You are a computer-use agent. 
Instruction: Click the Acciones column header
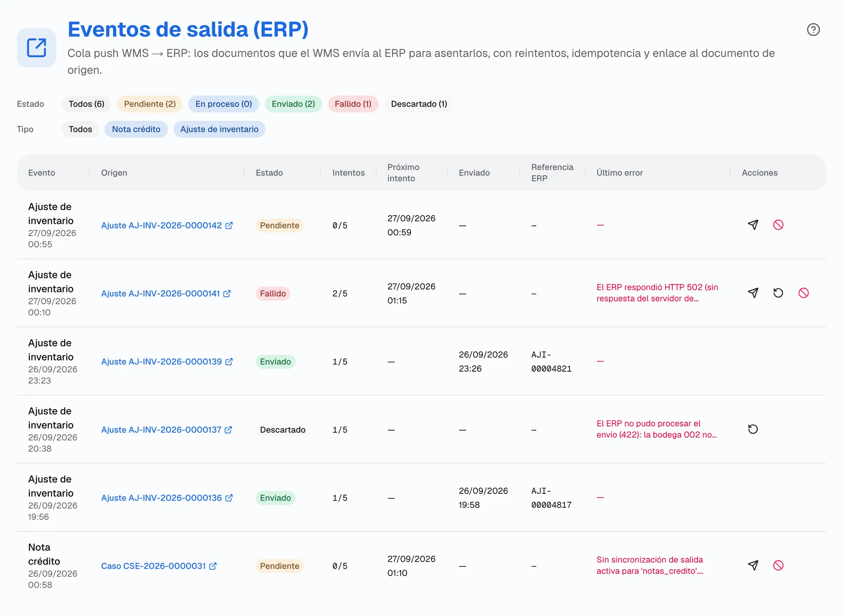[x=760, y=173]
